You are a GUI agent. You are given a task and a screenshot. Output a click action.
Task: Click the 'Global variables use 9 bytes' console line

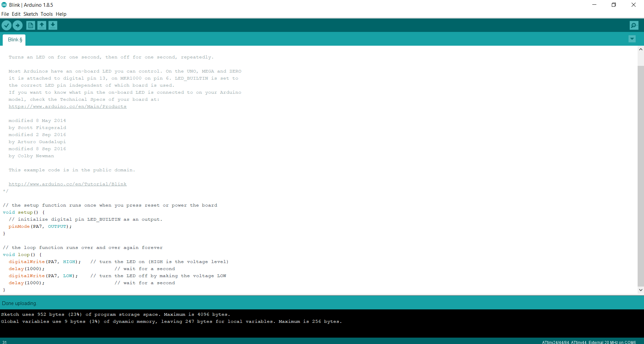pos(171,321)
